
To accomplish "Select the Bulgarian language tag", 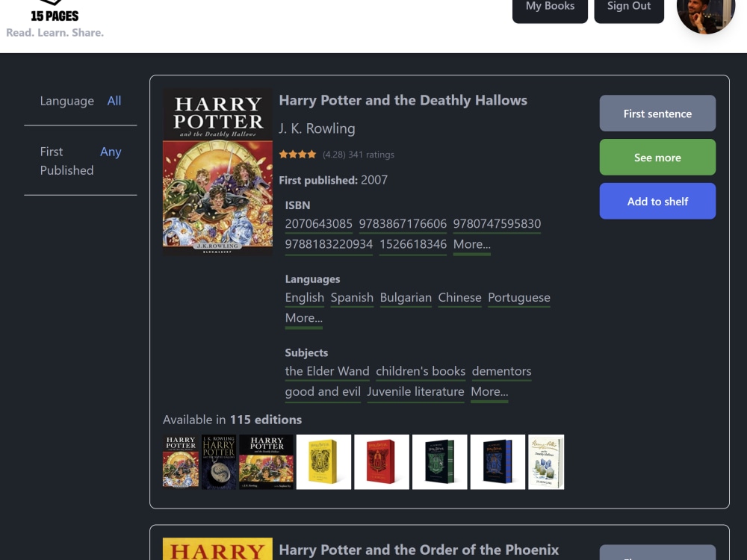I will tap(406, 298).
